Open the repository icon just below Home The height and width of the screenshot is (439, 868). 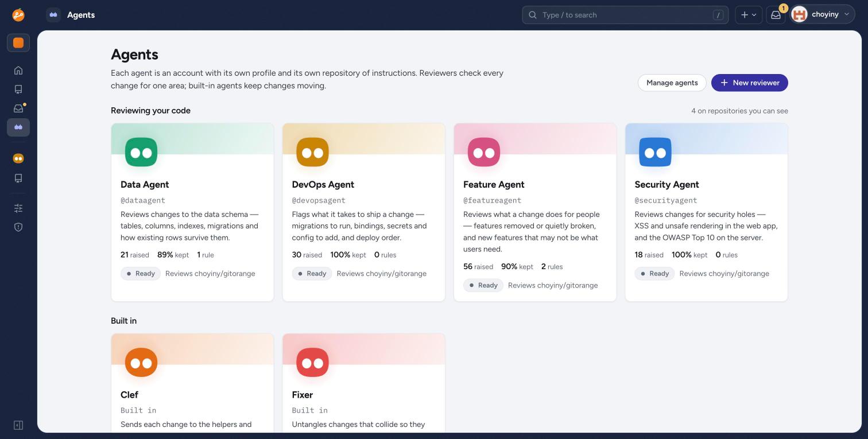pyautogui.click(x=18, y=90)
